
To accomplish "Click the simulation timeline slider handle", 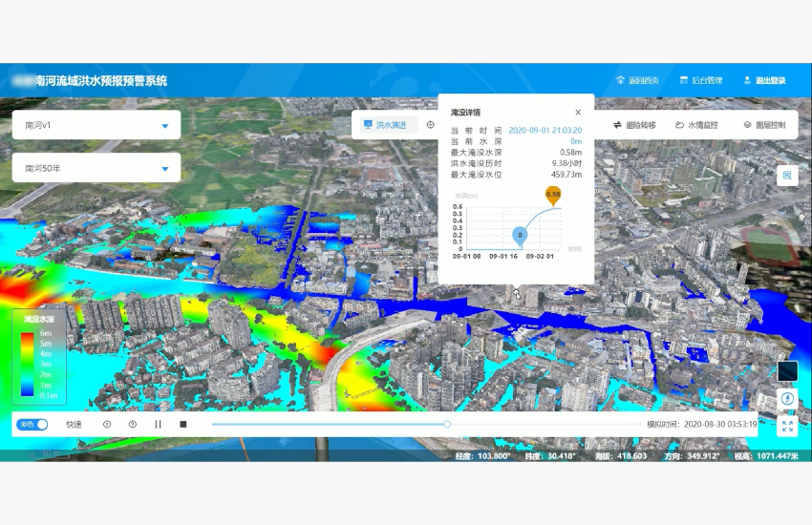I will [x=447, y=424].
